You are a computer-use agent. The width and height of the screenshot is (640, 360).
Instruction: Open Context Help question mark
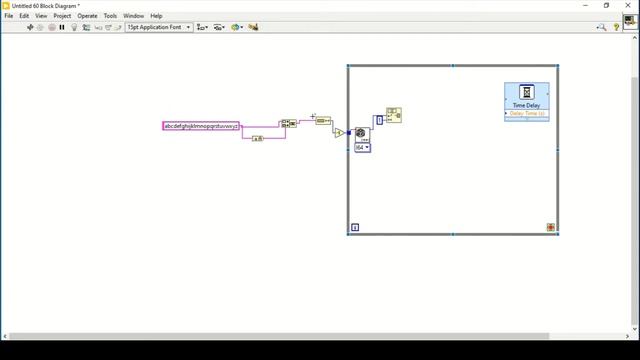click(x=616, y=27)
